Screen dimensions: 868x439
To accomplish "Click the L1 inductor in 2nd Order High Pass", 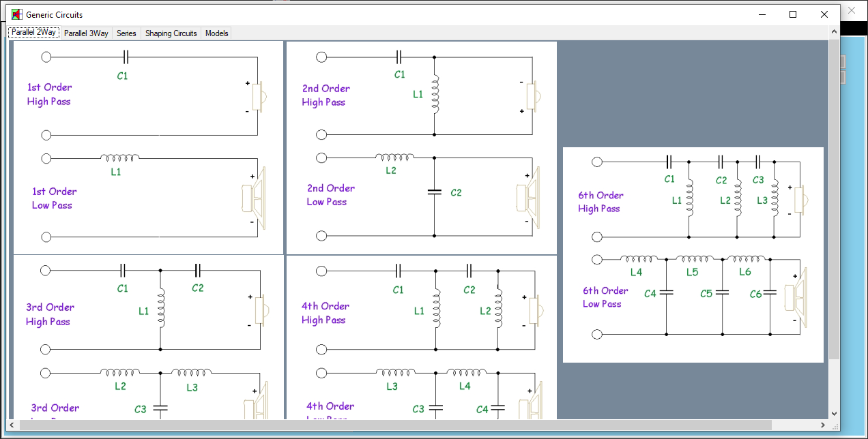I will coord(435,94).
